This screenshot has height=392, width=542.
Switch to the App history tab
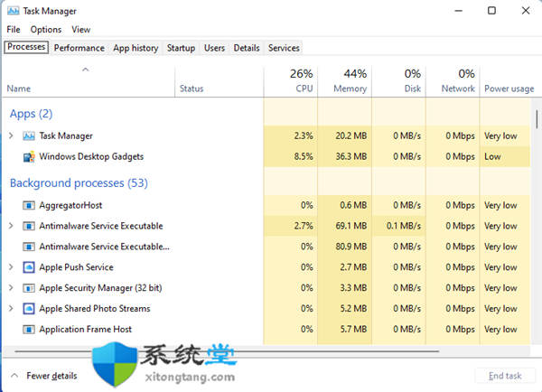pyautogui.click(x=135, y=48)
